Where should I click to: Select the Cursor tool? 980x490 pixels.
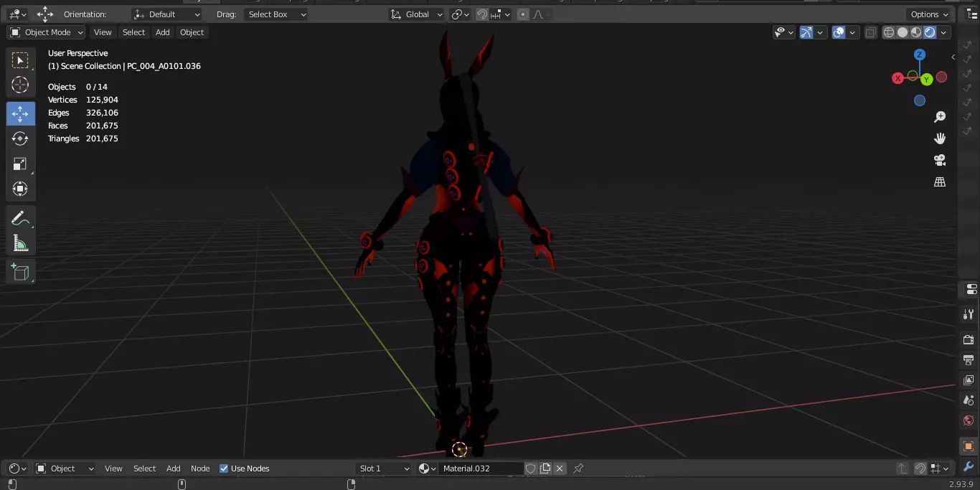(x=20, y=85)
